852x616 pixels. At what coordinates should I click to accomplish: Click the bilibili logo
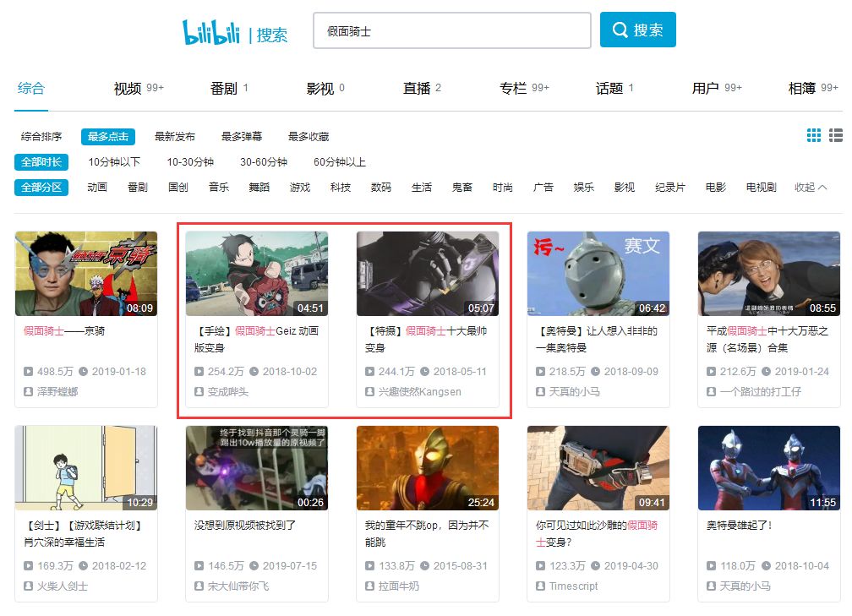210,32
